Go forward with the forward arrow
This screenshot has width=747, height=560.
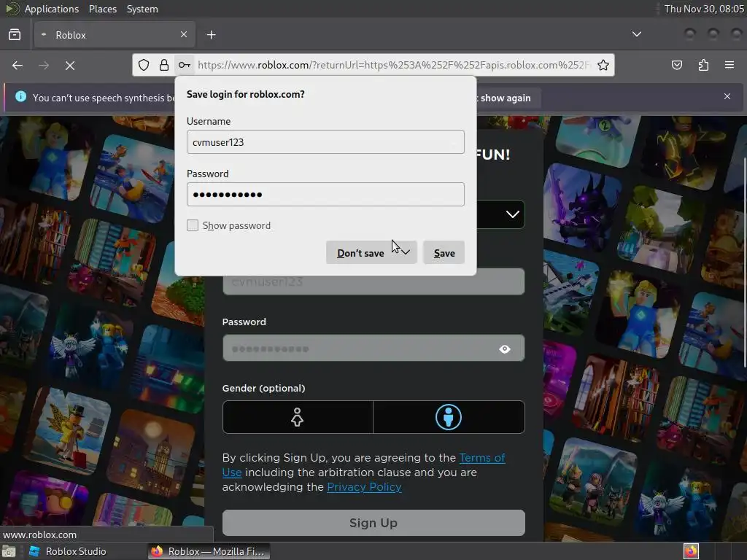(43, 65)
